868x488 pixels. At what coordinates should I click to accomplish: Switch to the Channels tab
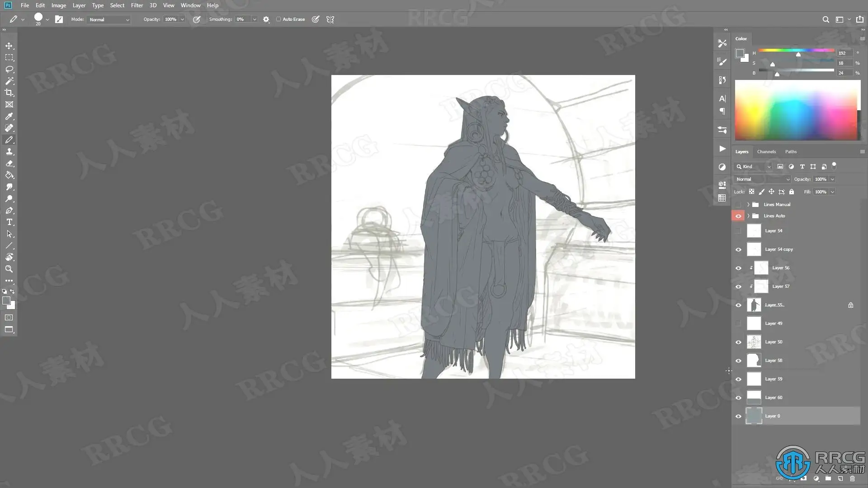tap(766, 152)
